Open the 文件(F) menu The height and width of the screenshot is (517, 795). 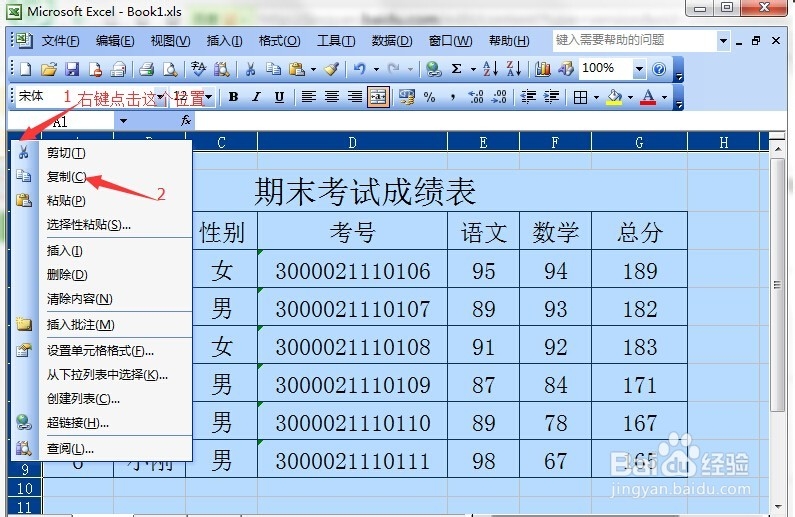pos(60,41)
